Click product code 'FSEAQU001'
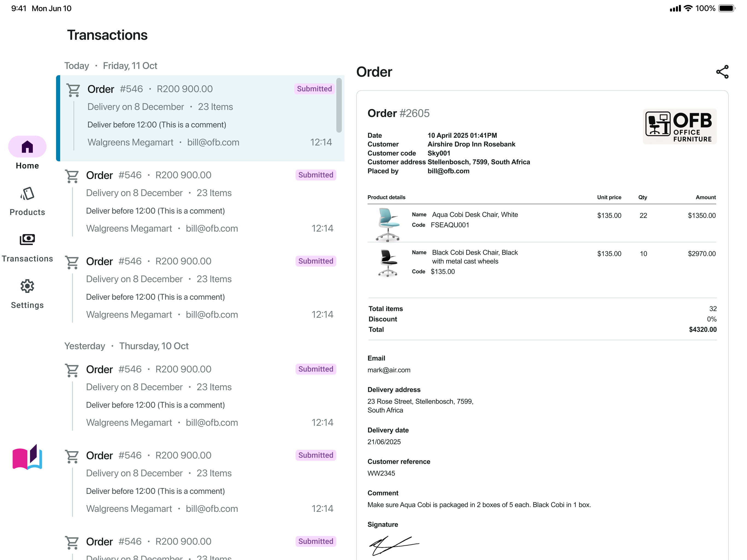The height and width of the screenshot is (560, 747). pos(450,225)
